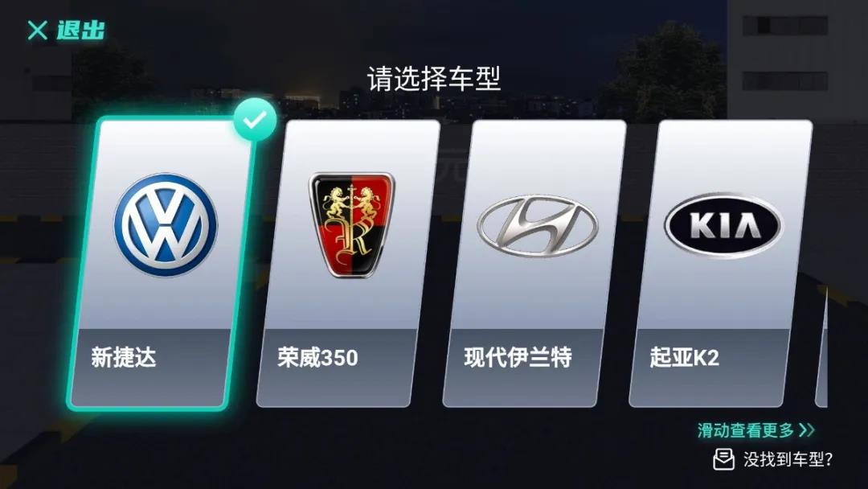Open the 滑动查看更多 link
This screenshot has height=489, width=868.
746,430
